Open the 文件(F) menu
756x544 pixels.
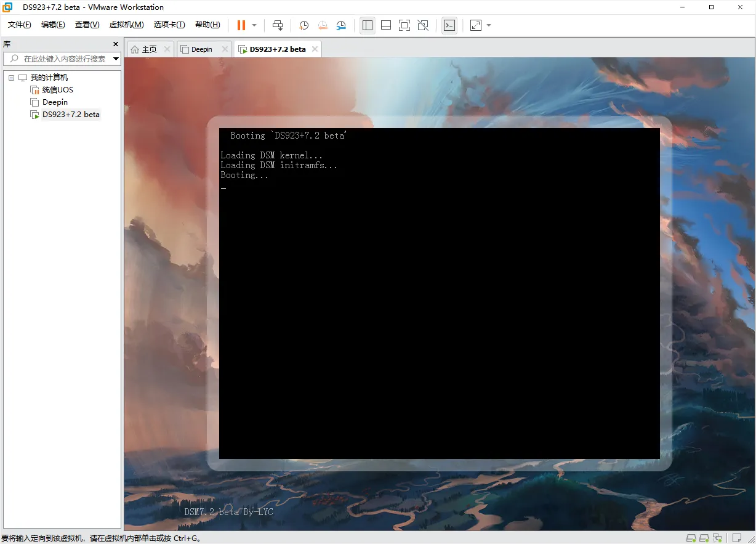coord(20,25)
